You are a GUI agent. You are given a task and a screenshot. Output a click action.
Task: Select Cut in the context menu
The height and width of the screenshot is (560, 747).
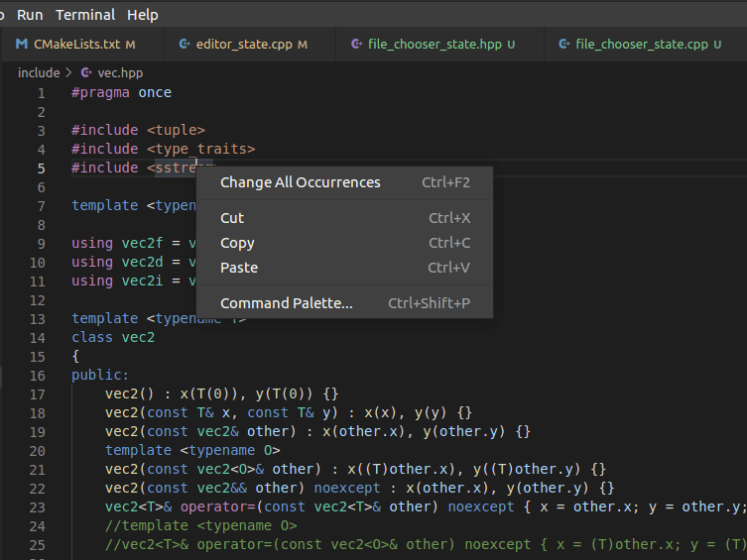344,218
